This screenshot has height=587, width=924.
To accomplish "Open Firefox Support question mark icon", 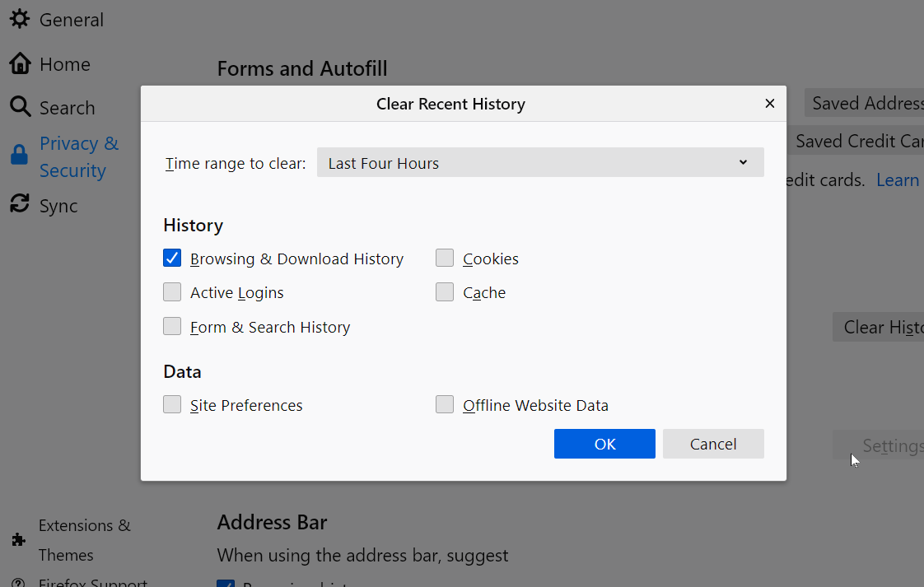I will [x=18, y=582].
